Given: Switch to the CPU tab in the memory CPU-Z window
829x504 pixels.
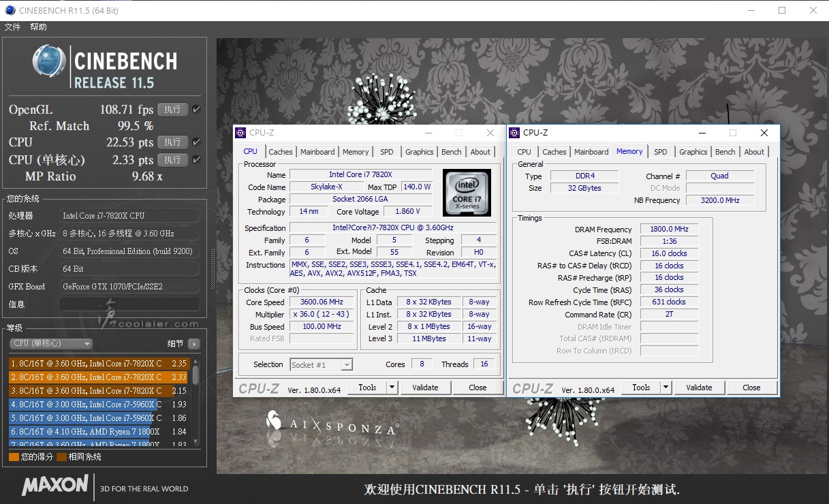Looking at the screenshot, I should (x=525, y=152).
